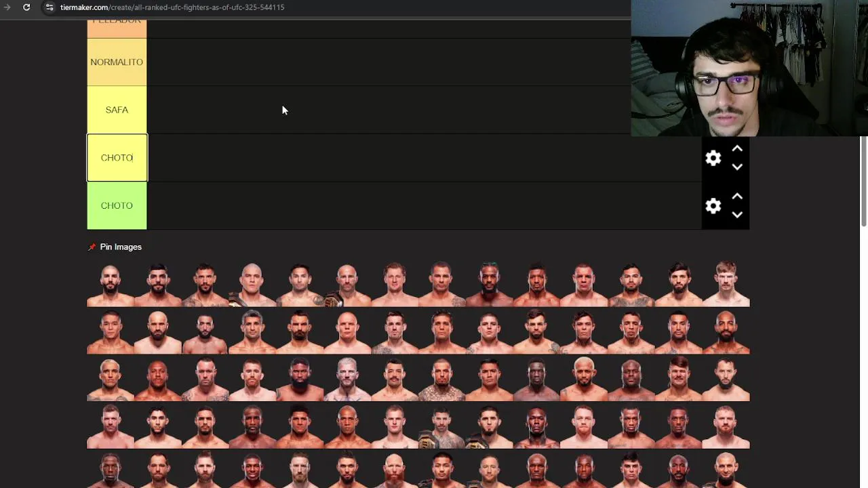Edit the yellow outlined CHOTO tier label

click(x=117, y=158)
